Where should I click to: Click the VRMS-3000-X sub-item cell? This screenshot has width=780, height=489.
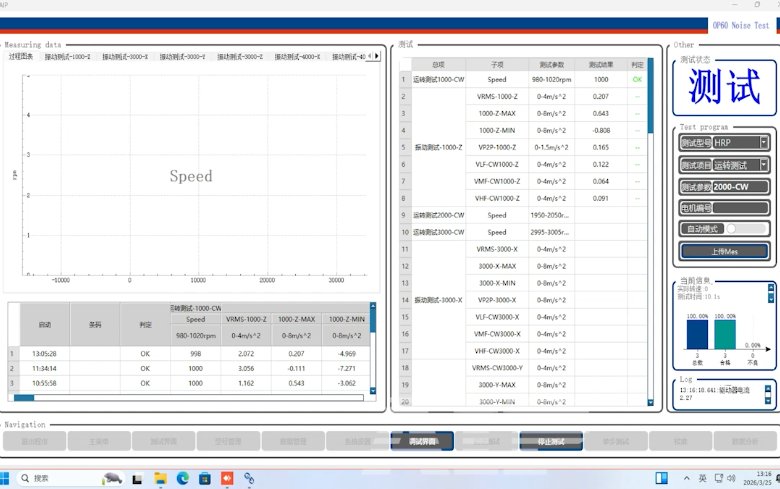point(497,249)
